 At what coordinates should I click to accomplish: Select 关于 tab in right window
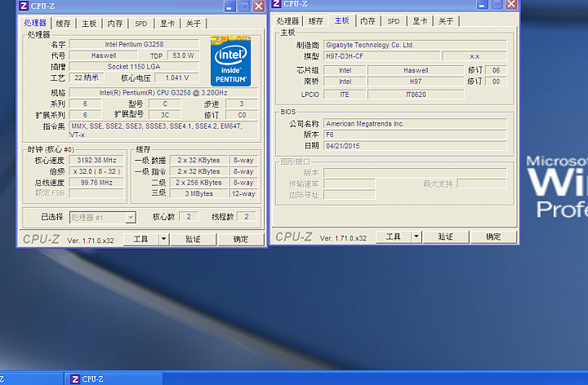click(x=446, y=21)
